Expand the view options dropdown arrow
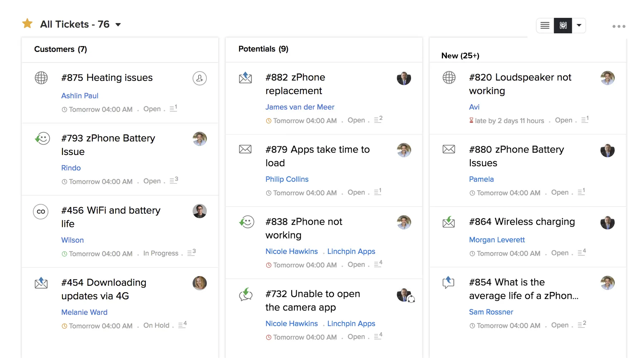644x358 pixels. click(579, 25)
